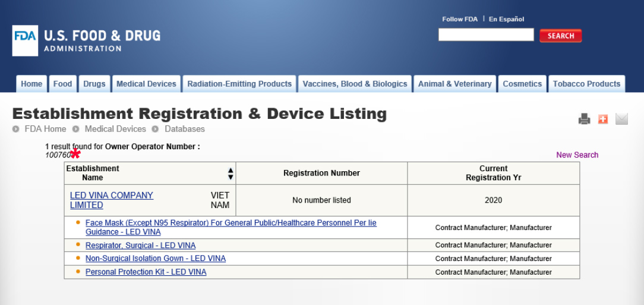The width and height of the screenshot is (644, 305).
Task: Open the Medical Devices tab
Action: tap(146, 84)
